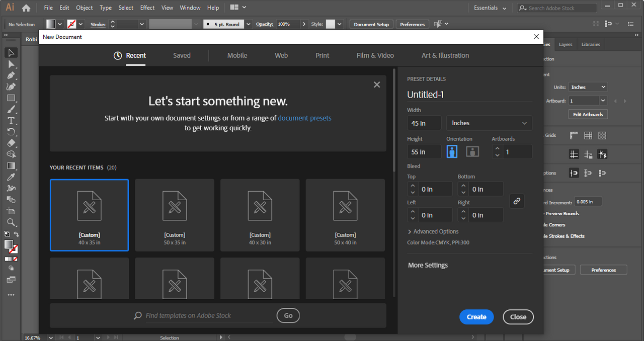Switch to Art & Illustration tab
The image size is (644, 341).
(x=445, y=55)
